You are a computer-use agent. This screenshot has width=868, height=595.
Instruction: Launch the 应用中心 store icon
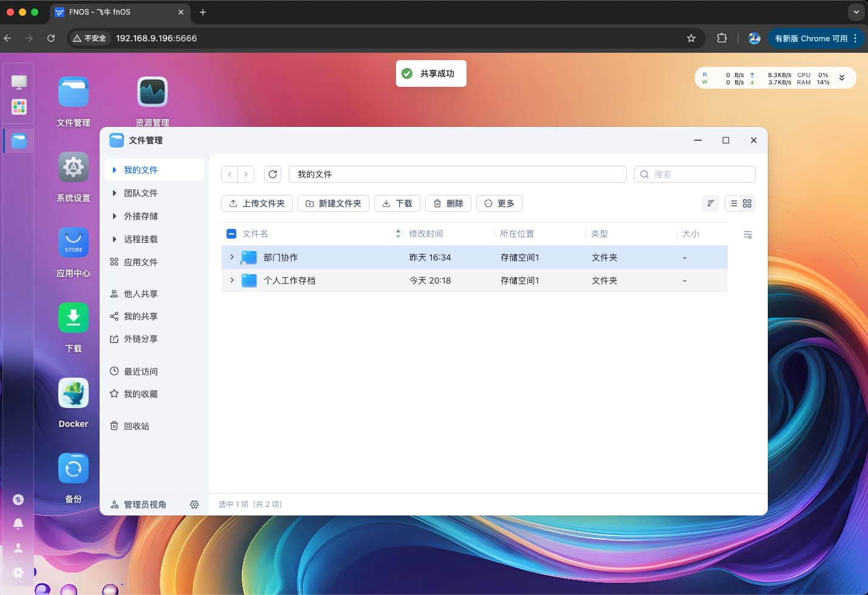(73, 243)
